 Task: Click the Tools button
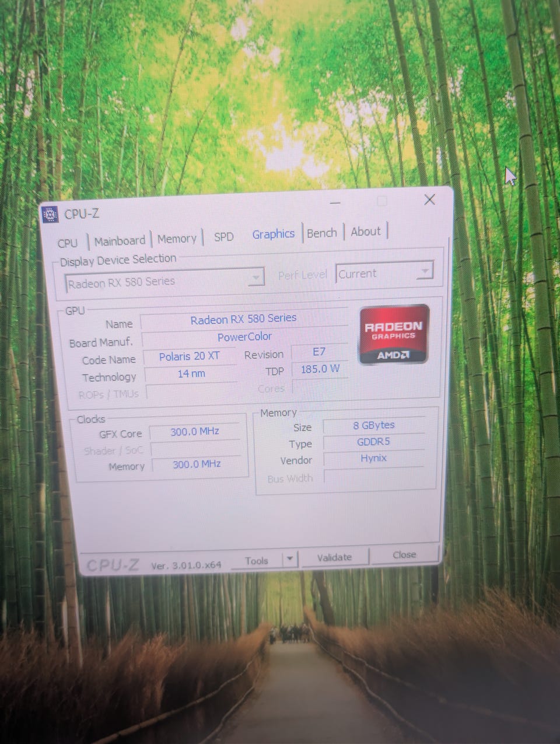click(x=256, y=561)
